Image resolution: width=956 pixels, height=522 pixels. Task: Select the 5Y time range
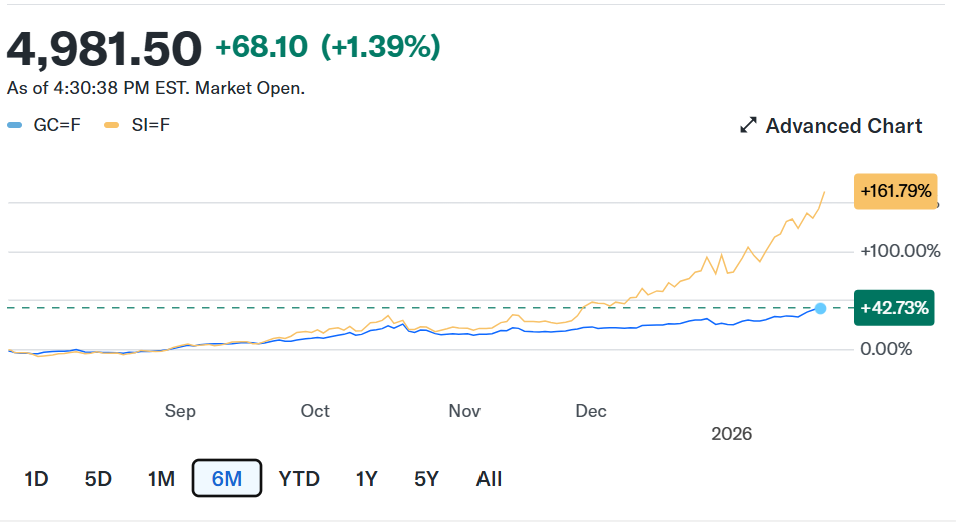426,479
